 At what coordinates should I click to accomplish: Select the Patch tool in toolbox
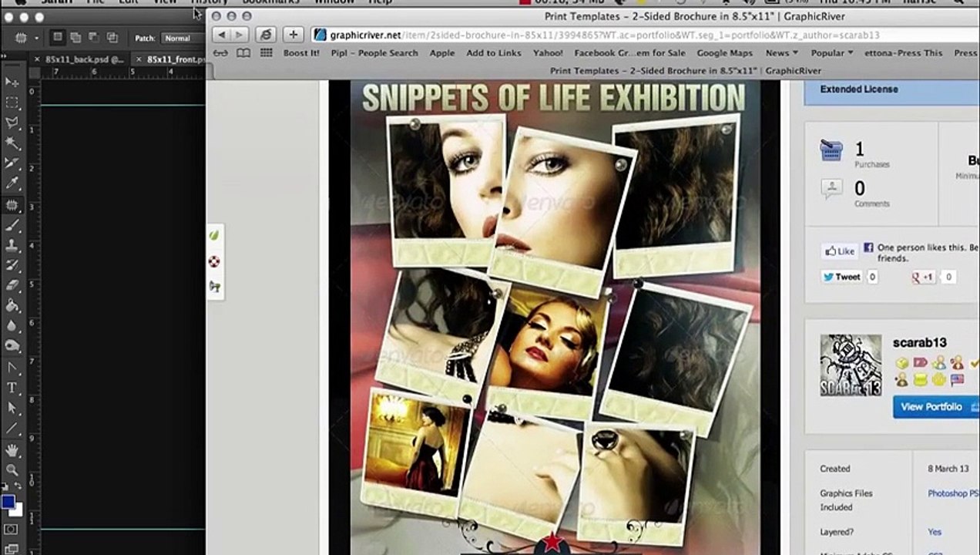tap(12, 205)
